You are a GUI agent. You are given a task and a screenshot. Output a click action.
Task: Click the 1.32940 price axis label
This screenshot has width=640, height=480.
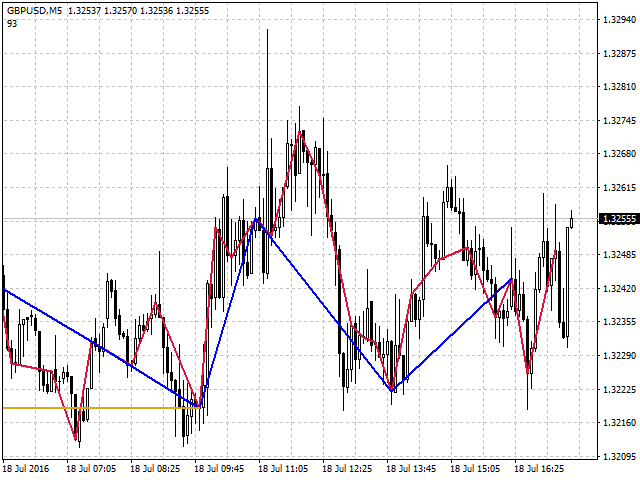point(620,20)
